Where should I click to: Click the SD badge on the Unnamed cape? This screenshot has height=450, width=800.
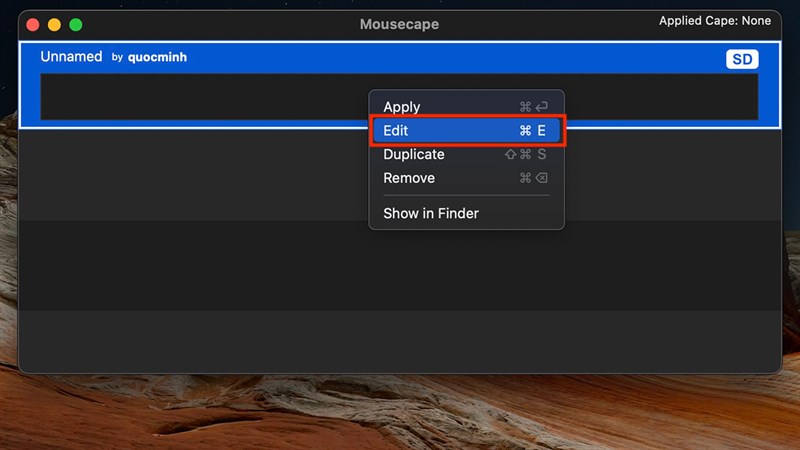(x=742, y=59)
